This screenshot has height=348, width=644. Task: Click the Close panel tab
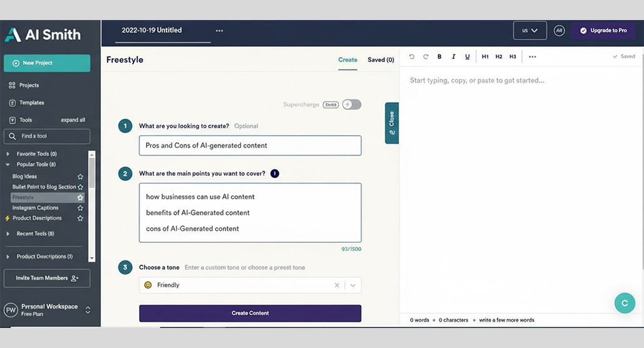point(392,123)
